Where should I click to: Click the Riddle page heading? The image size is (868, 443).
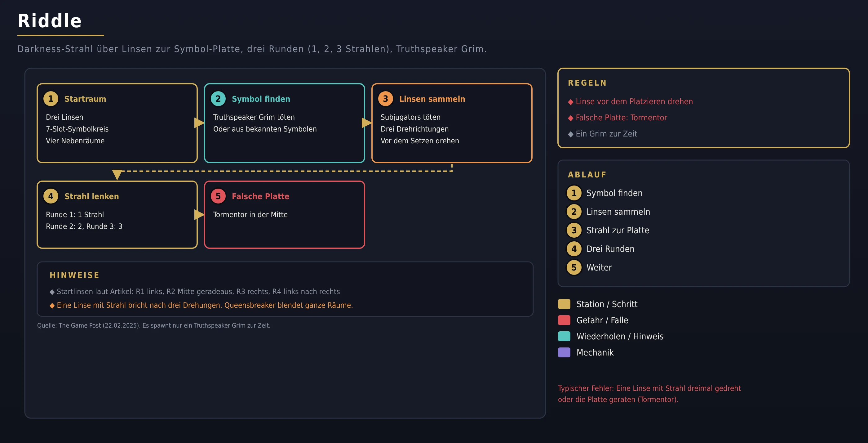(x=50, y=20)
